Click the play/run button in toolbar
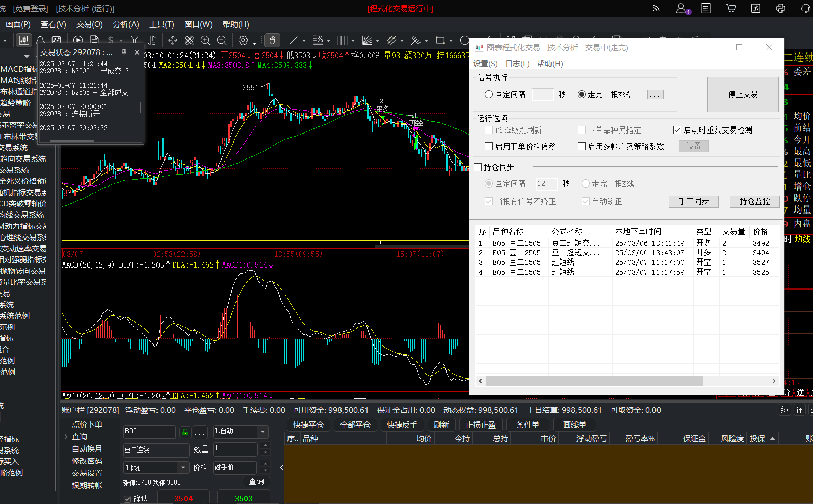The image size is (813, 504). pos(78,40)
